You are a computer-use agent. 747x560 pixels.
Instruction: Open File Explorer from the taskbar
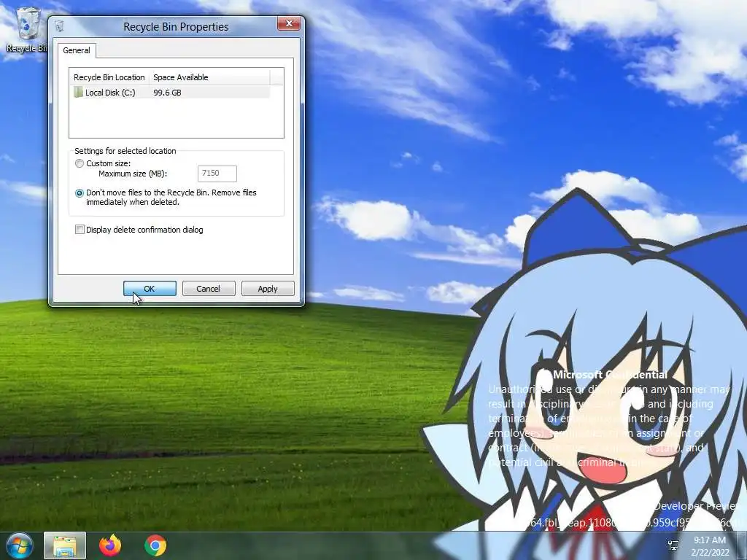(x=65, y=545)
